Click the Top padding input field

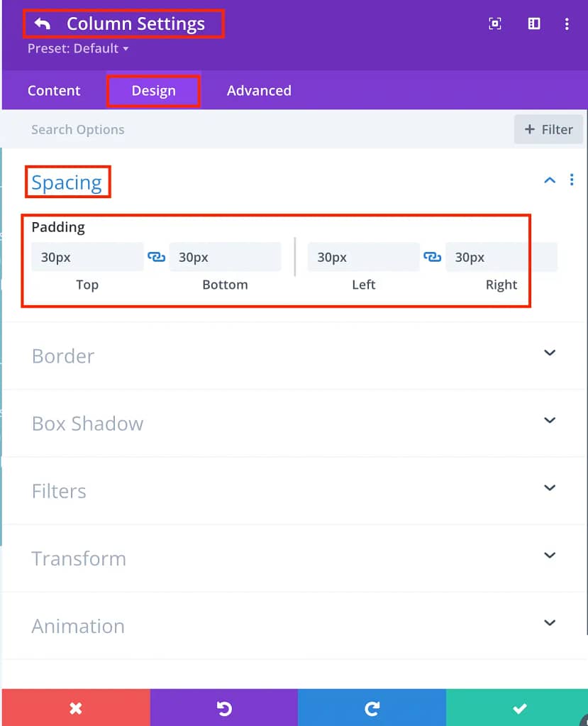point(87,257)
